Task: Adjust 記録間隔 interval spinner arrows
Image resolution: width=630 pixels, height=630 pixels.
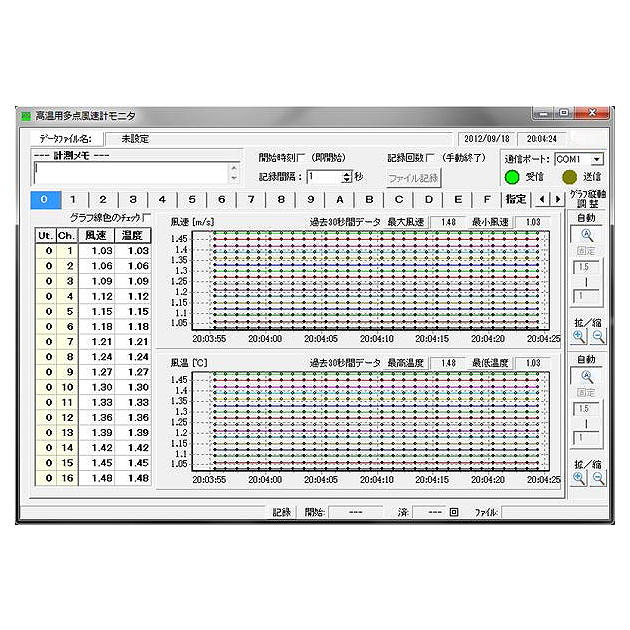Action: [x=346, y=176]
